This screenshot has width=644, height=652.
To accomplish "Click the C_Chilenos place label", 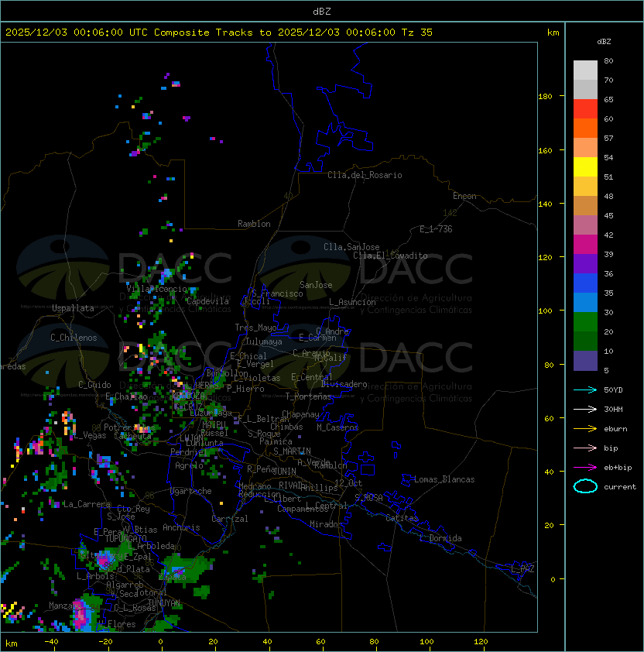I will click(74, 338).
